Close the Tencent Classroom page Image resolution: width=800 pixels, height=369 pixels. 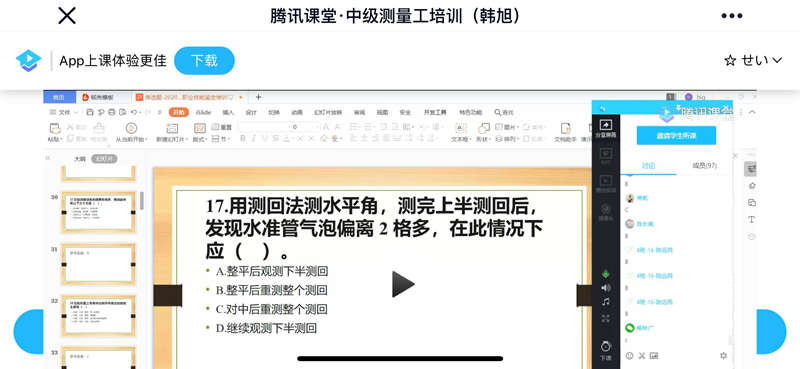[67, 16]
